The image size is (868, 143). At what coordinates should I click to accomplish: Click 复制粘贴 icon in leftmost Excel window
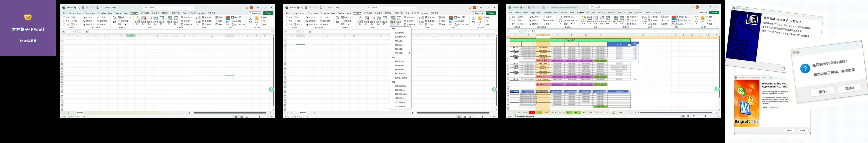click(137, 19)
